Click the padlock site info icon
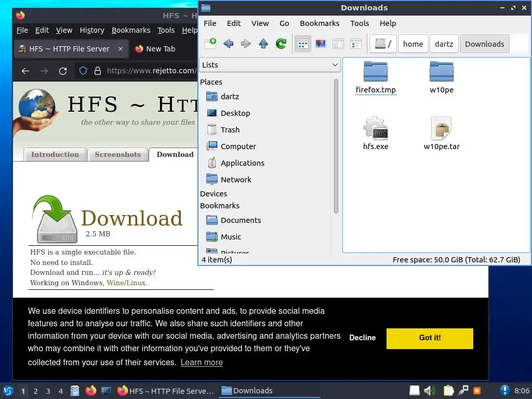 point(98,71)
